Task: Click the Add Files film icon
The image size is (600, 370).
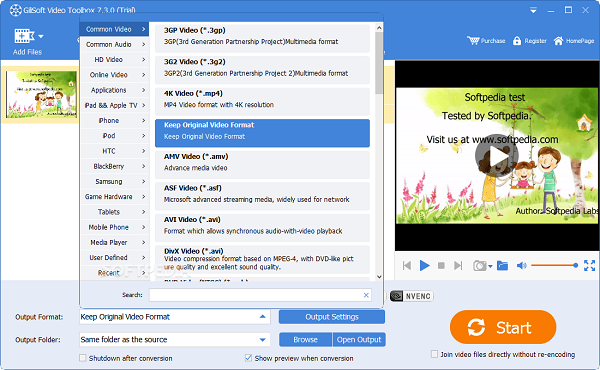Action: tap(24, 36)
